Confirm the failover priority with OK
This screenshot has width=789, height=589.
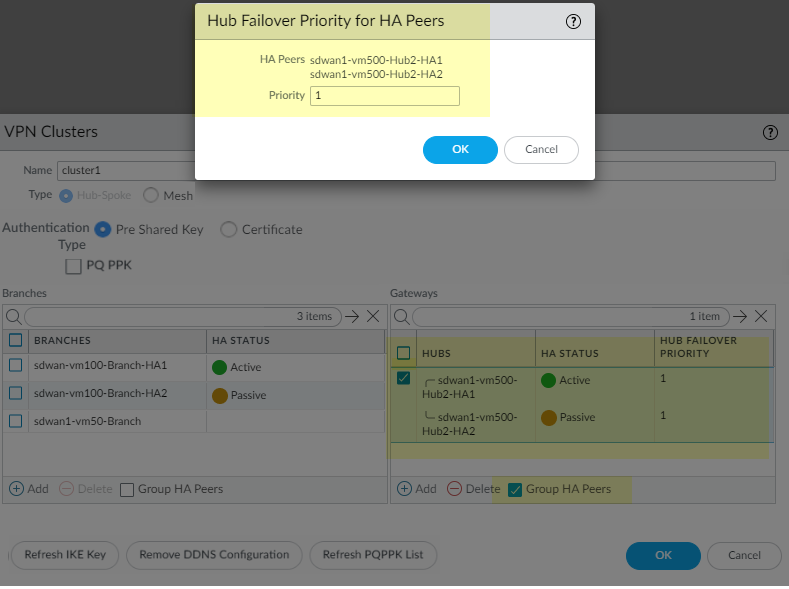(460, 149)
